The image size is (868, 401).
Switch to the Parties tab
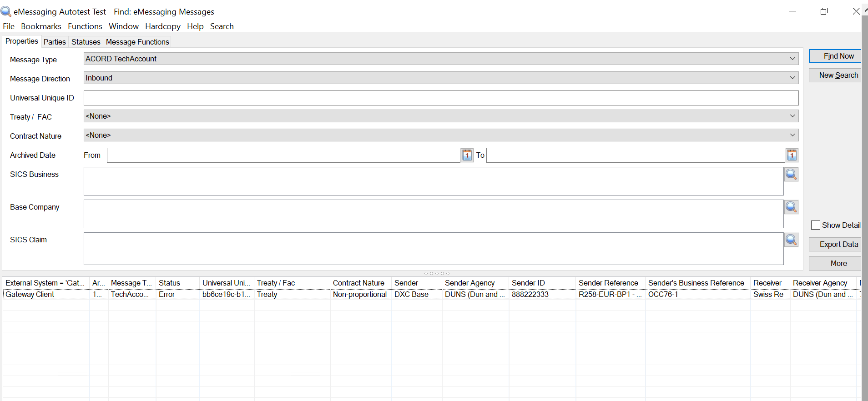point(55,42)
